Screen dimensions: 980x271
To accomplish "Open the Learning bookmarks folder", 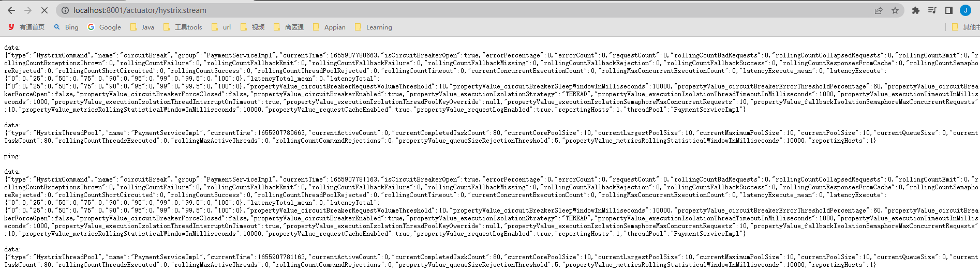I will point(374,27).
